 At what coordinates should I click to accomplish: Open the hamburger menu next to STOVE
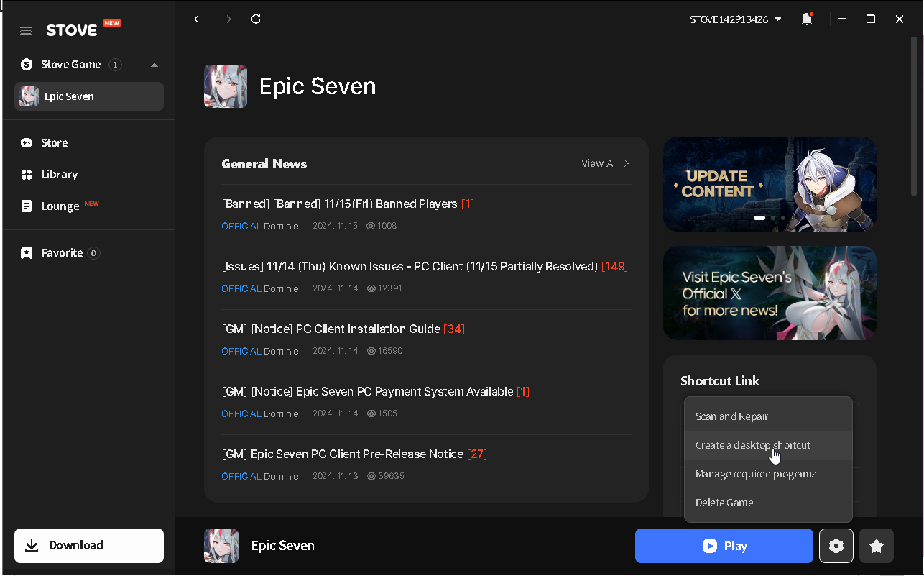(x=26, y=31)
